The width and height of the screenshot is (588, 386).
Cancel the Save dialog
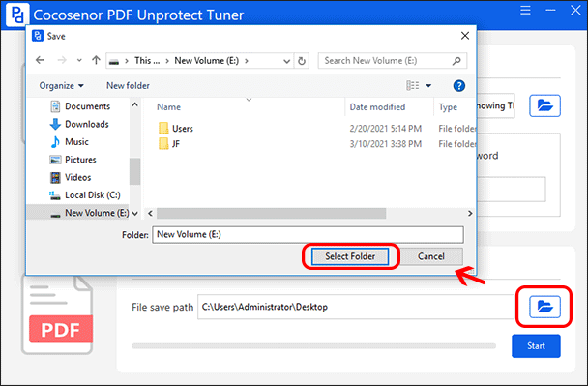(x=431, y=256)
